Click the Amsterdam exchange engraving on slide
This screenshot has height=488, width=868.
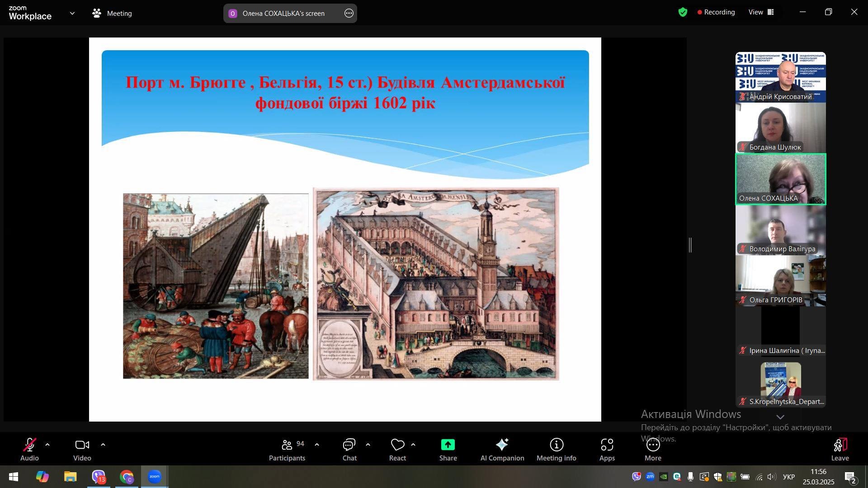coord(436,284)
